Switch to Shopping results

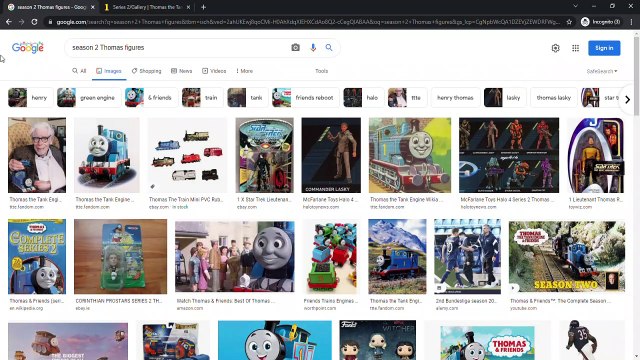click(147, 71)
